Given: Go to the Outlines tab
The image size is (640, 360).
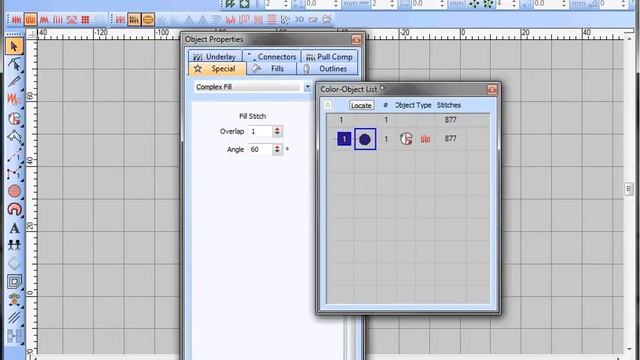Looking at the screenshot, I should pos(327,69).
